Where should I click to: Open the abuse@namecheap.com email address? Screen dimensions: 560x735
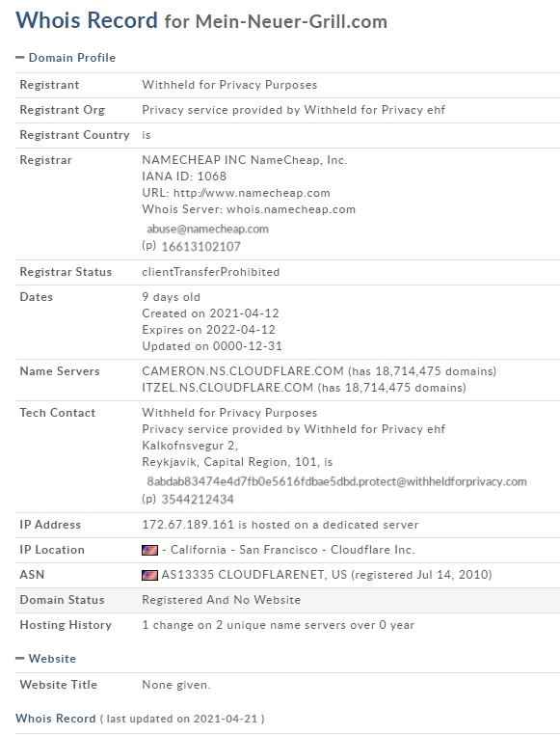pyautogui.click(x=207, y=229)
